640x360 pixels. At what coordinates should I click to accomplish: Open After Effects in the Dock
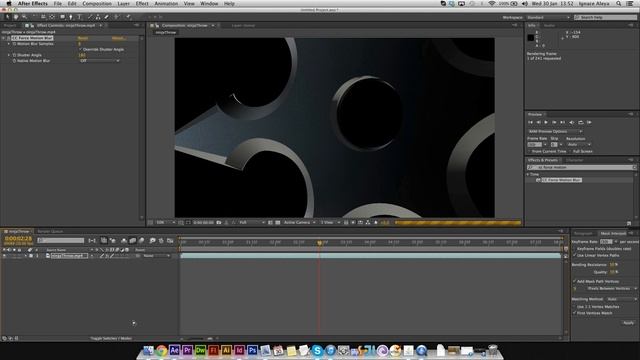click(x=174, y=350)
